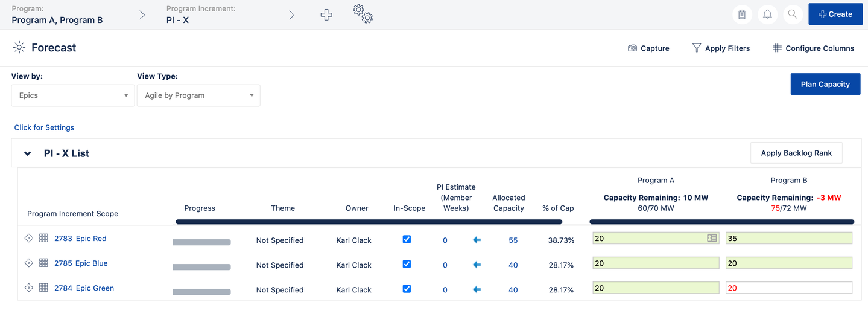Open the View by Epics dropdown

(x=72, y=95)
